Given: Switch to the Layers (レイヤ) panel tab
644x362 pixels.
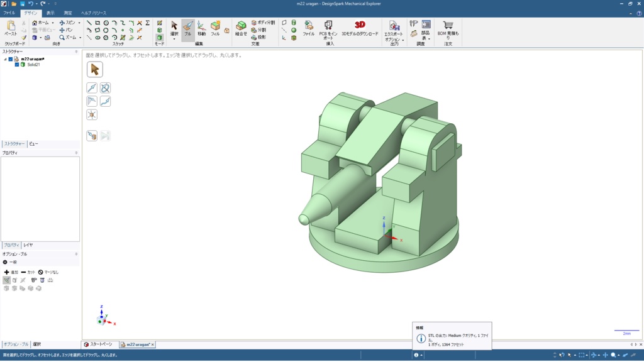Looking at the screenshot, I should tap(28, 246).
